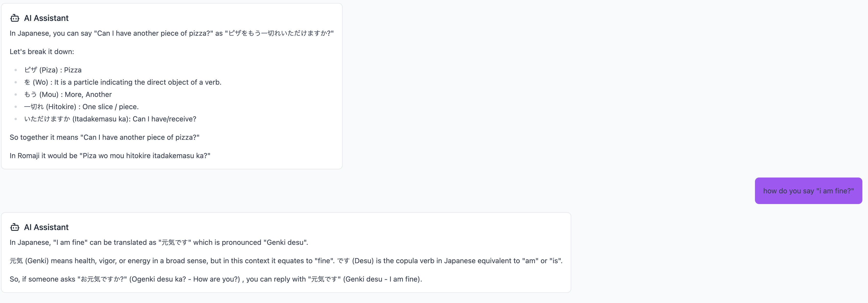
Task: Click the "Ogenki desu ka?" example sentence
Action: (216, 279)
